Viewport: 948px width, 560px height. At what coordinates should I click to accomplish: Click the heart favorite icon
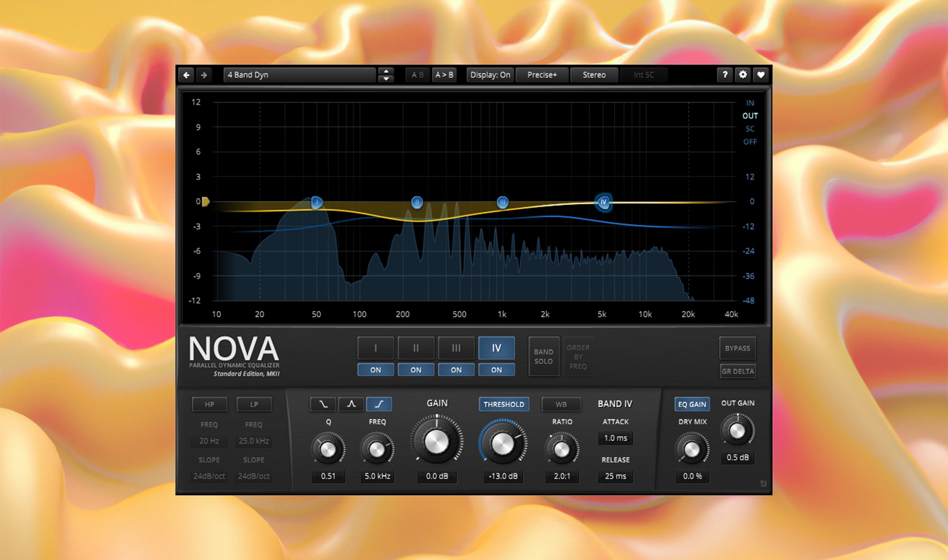(761, 75)
